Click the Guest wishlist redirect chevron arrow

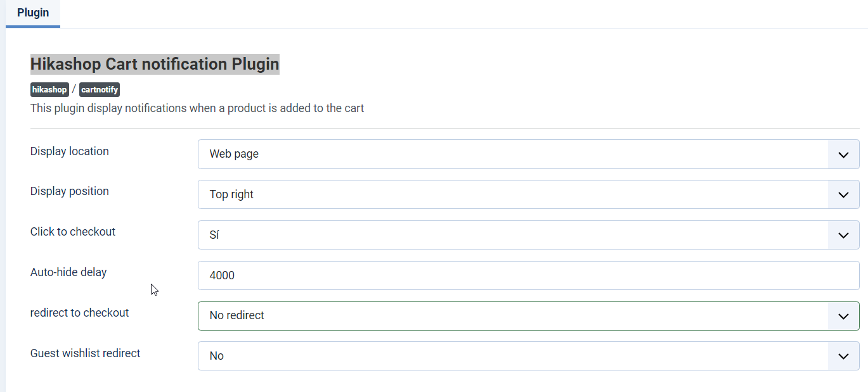(x=843, y=356)
